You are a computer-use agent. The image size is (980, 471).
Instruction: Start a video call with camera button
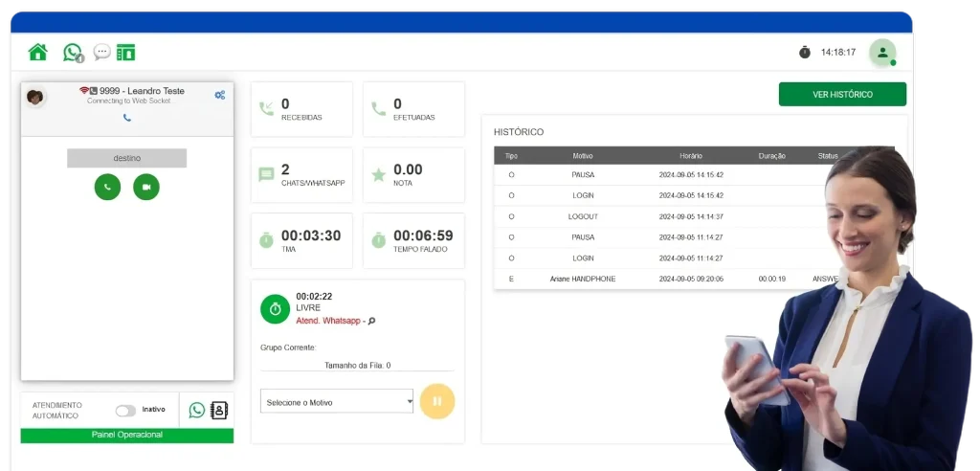click(x=146, y=187)
